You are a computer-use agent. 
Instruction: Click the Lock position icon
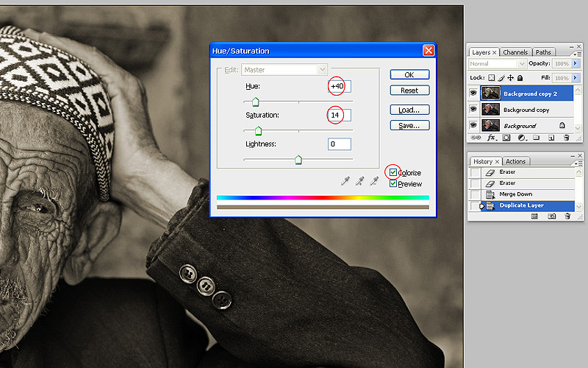click(510, 78)
